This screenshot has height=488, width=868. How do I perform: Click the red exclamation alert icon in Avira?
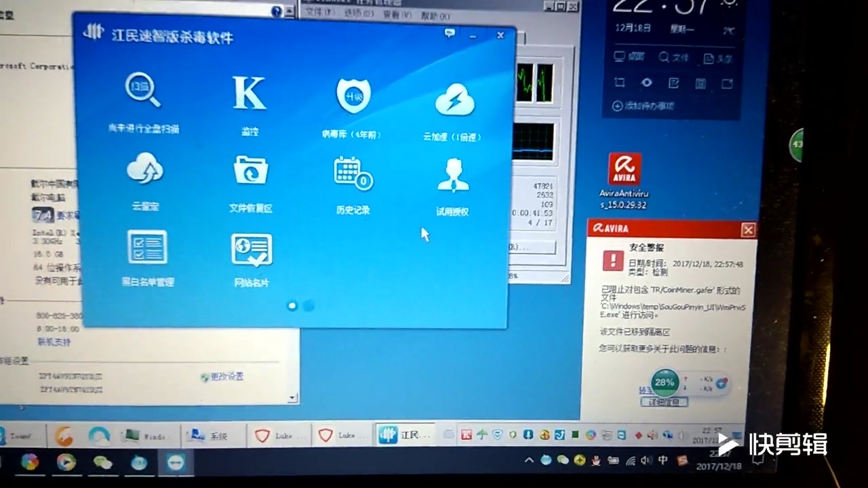click(613, 260)
